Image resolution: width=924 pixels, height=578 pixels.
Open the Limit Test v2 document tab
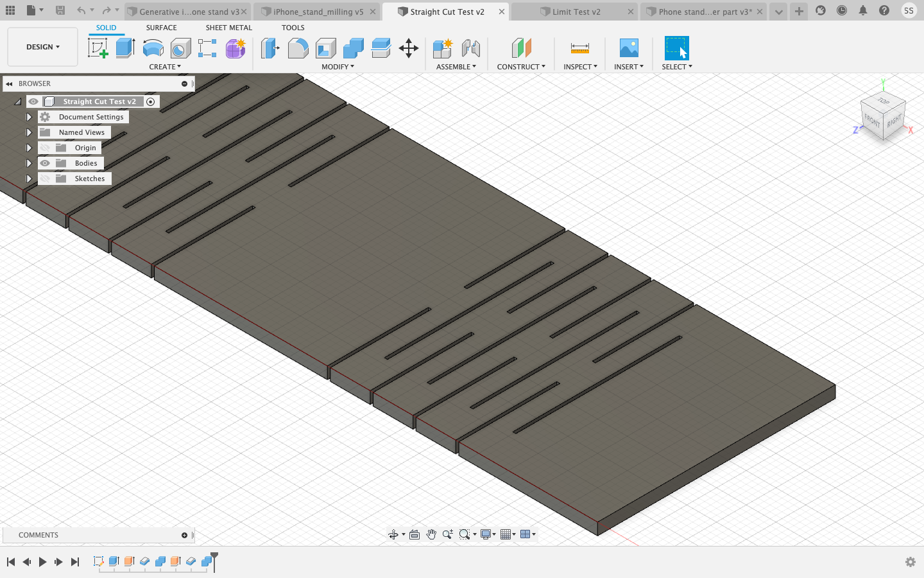(576, 12)
